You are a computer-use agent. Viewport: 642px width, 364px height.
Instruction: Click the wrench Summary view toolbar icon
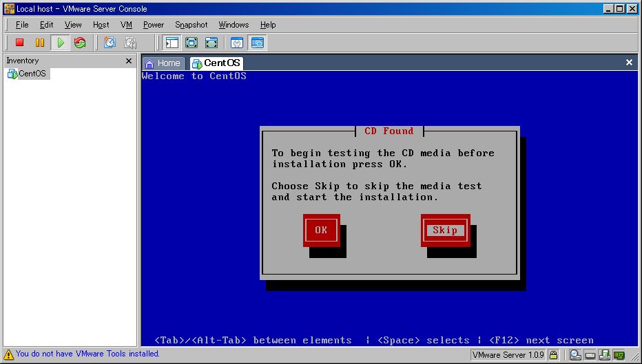click(x=237, y=43)
